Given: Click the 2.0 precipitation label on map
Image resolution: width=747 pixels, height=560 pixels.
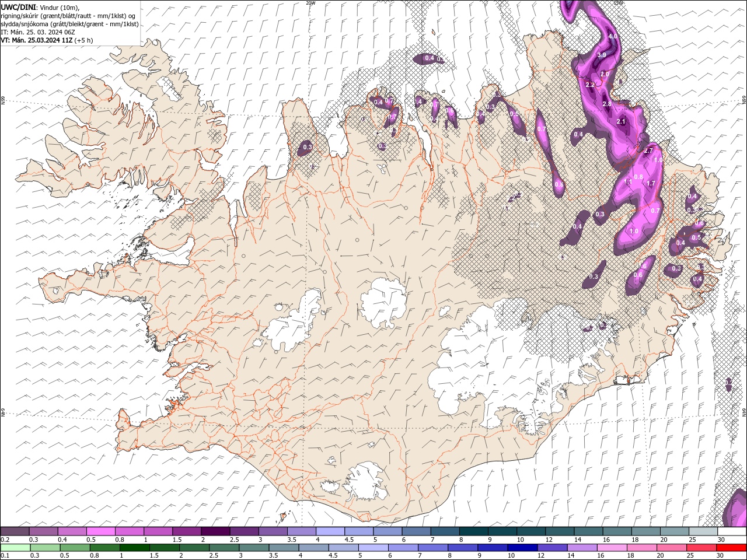Looking at the screenshot, I should [605, 74].
